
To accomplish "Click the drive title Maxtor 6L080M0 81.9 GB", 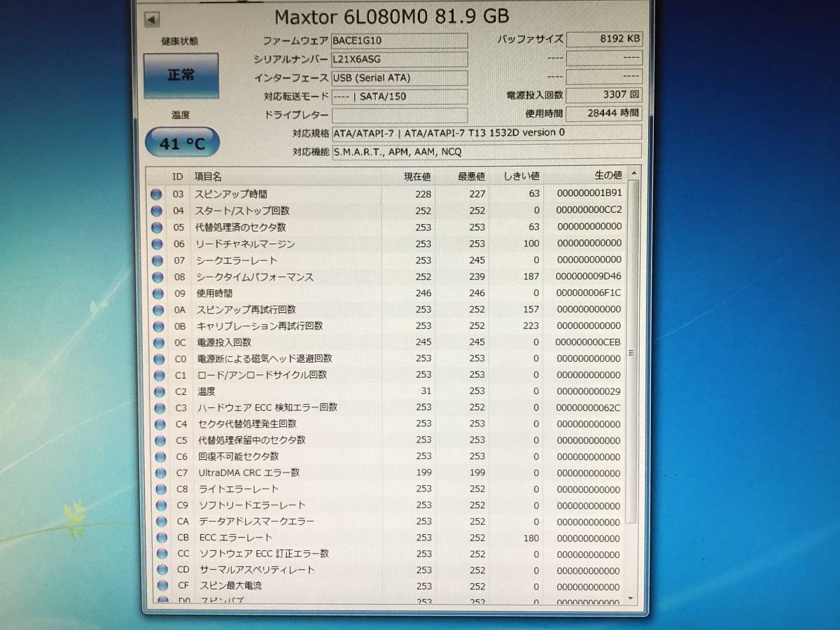I will tap(392, 15).
